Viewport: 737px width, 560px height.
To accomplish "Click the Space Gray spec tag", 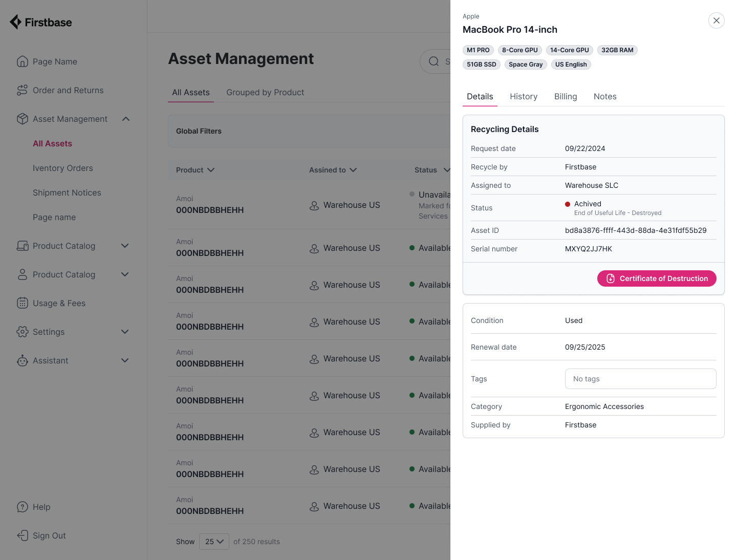I will (526, 64).
